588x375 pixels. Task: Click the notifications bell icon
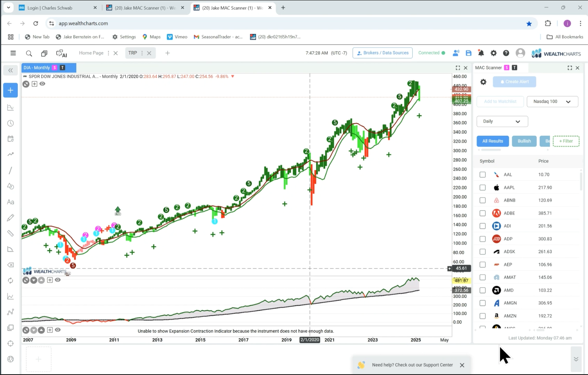coord(481,53)
